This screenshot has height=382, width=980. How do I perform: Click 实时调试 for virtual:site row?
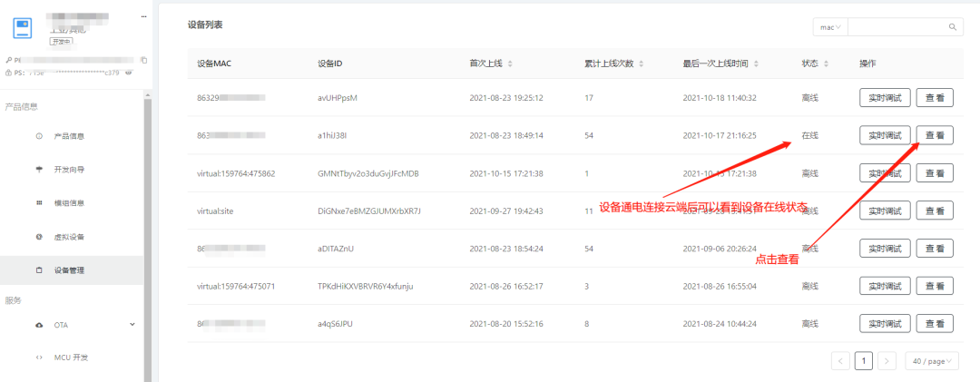tap(885, 211)
